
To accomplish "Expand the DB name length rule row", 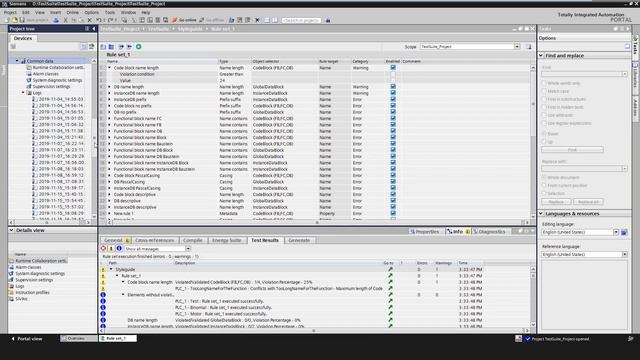I will [109, 87].
